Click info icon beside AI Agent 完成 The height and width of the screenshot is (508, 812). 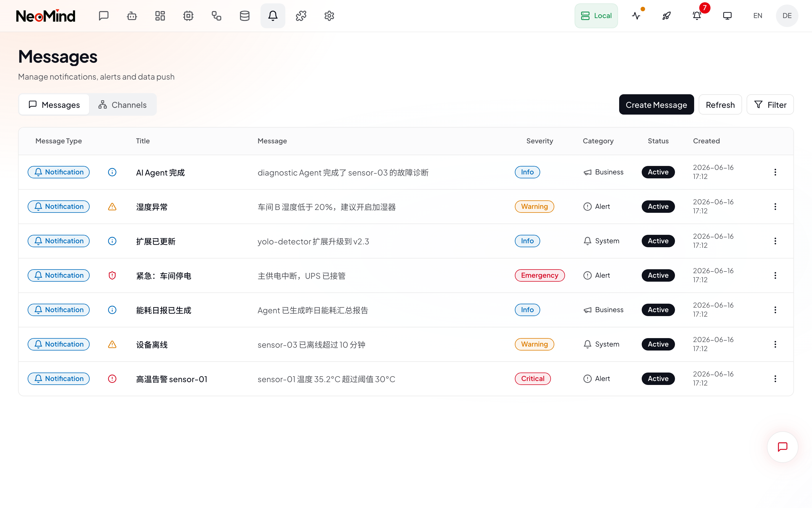point(112,172)
